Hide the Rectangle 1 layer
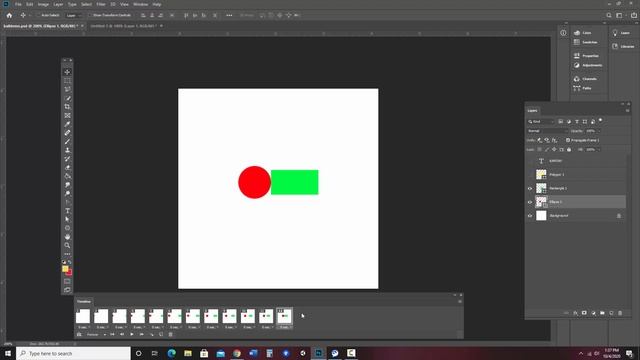The width and height of the screenshot is (640, 360). pyautogui.click(x=530, y=189)
